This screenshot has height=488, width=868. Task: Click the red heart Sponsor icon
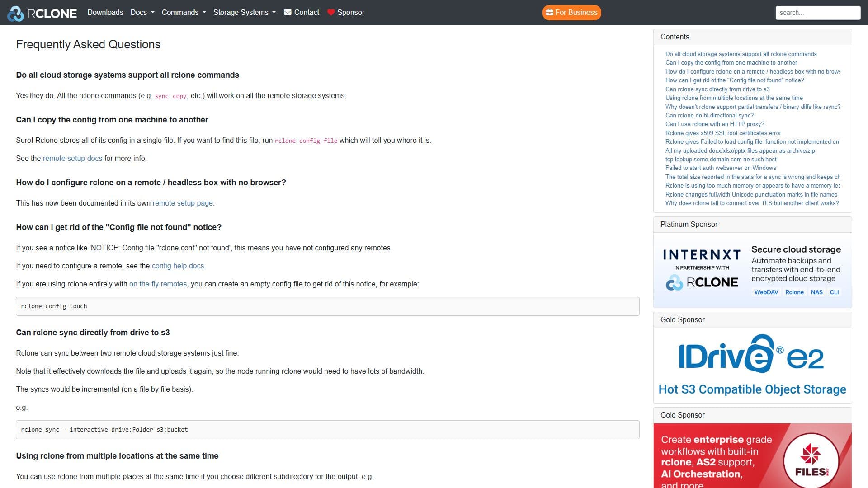pyautogui.click(x=331, y=12)
